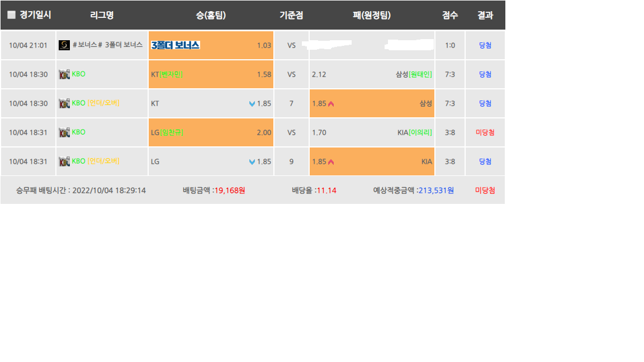
Task: Click KBO logo icon in KT 1.58 row
Action: coord(64,74)
